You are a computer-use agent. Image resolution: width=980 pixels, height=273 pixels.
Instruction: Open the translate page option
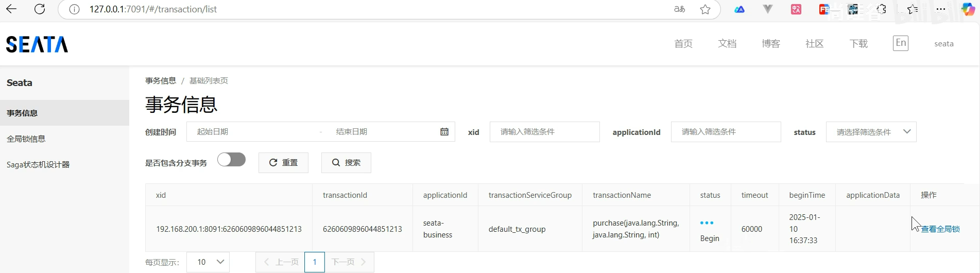click(680, 9)
